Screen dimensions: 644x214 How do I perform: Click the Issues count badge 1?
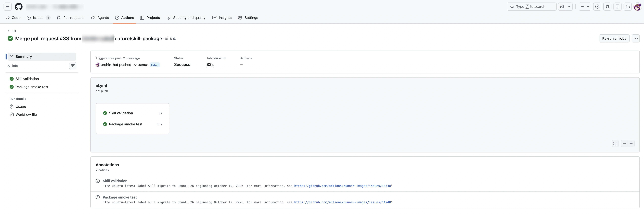(48, 18)
